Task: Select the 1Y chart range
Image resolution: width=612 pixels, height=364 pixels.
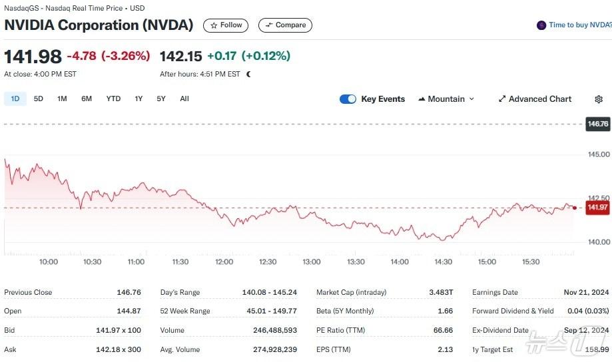Action: click(x=139, y=99)
